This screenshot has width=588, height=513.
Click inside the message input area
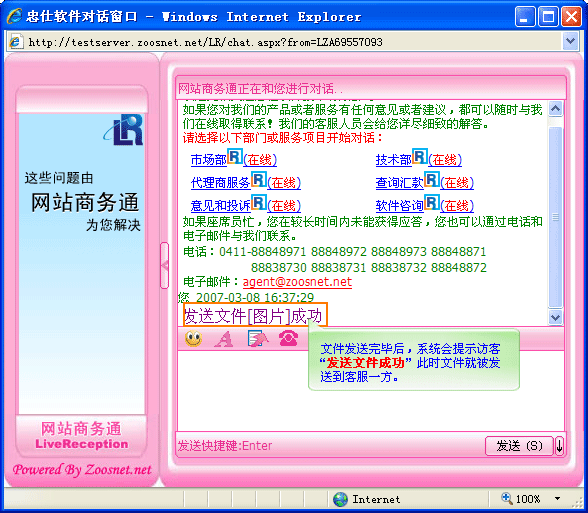coord(370,391)
